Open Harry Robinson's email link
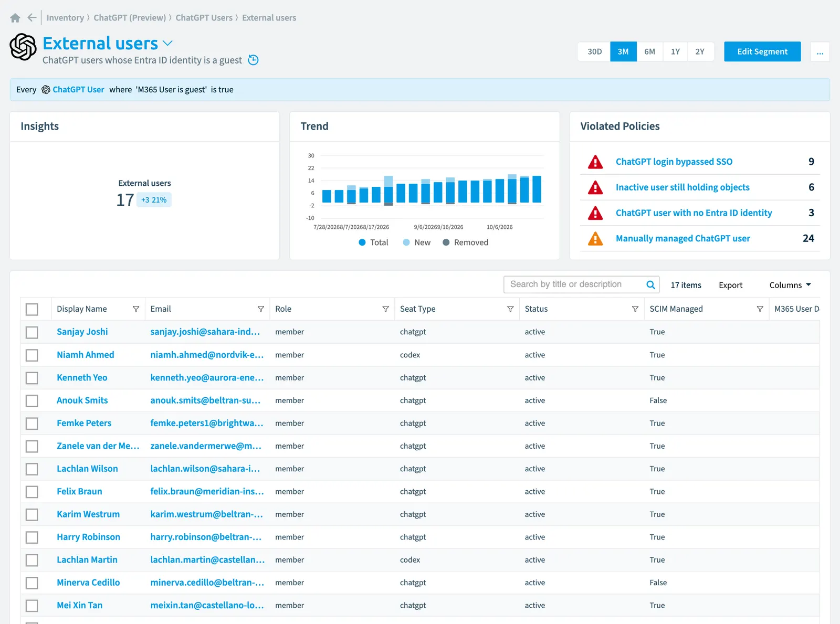Viewport: 840px width, 624px height. [206, 537]
